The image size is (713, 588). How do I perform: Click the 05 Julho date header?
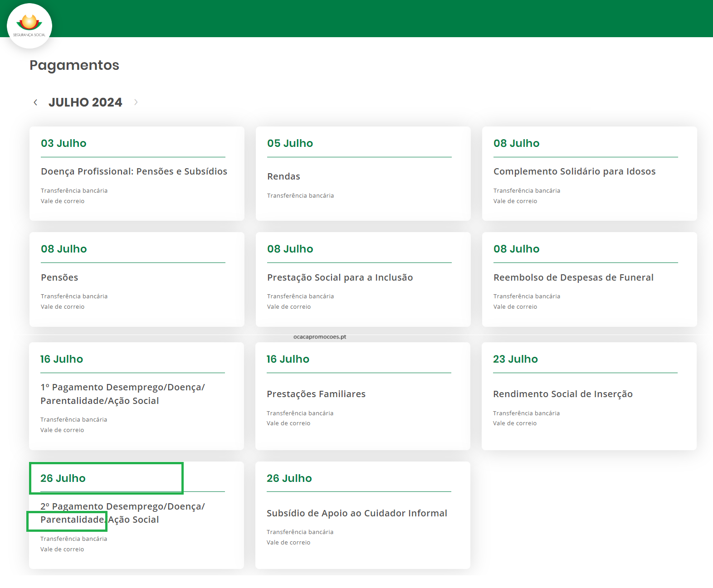pos(290,143)
